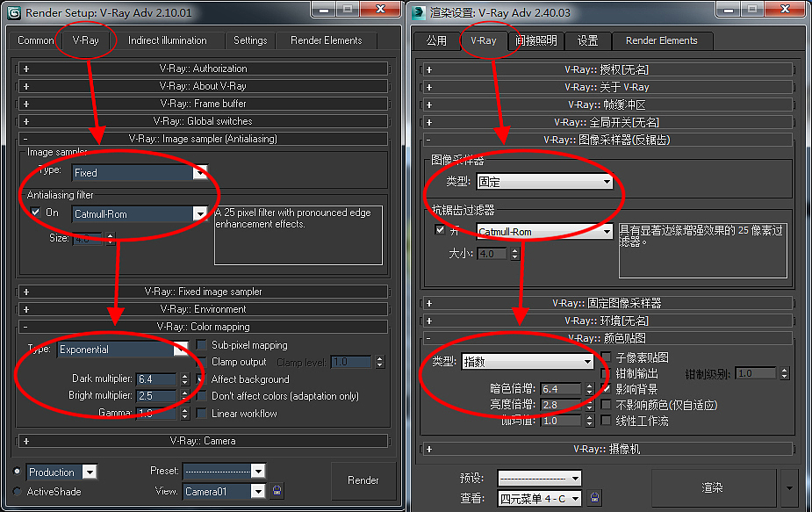The image size is (812, 512).
Task: Open Render Elements tab in English window
Action: (327, 40)
